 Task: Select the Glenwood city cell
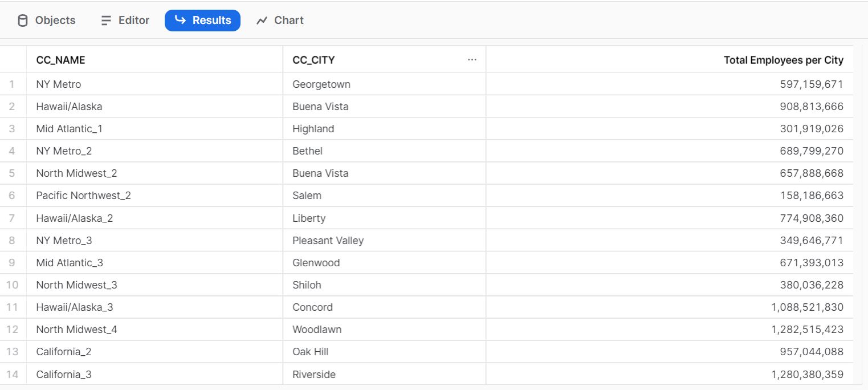click(384, 263)
